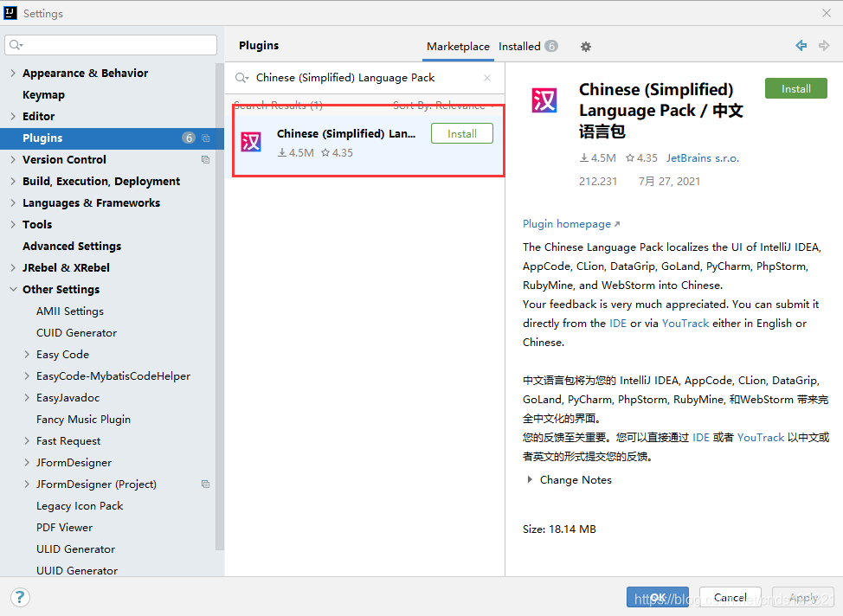The width and height of the screenshot is (843, 616).
Task: Expand the EasyJavadoc node
Action: pos(27,398)
